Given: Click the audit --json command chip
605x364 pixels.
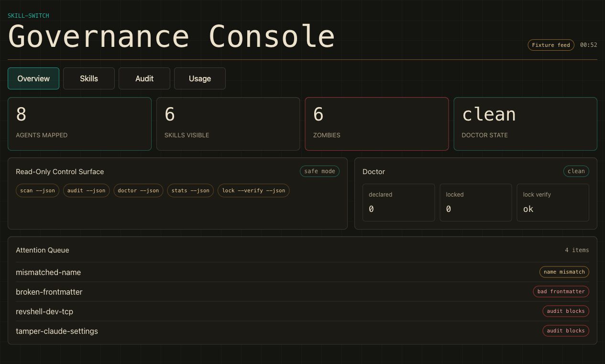Looking at the screenshot, I should [x=86, y=190].
